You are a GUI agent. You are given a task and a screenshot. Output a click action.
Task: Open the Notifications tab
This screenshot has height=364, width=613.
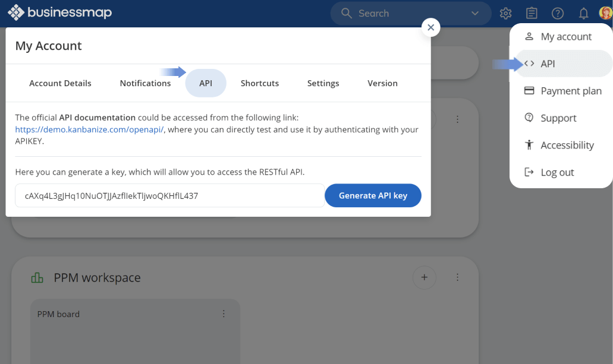coord(145,83)
